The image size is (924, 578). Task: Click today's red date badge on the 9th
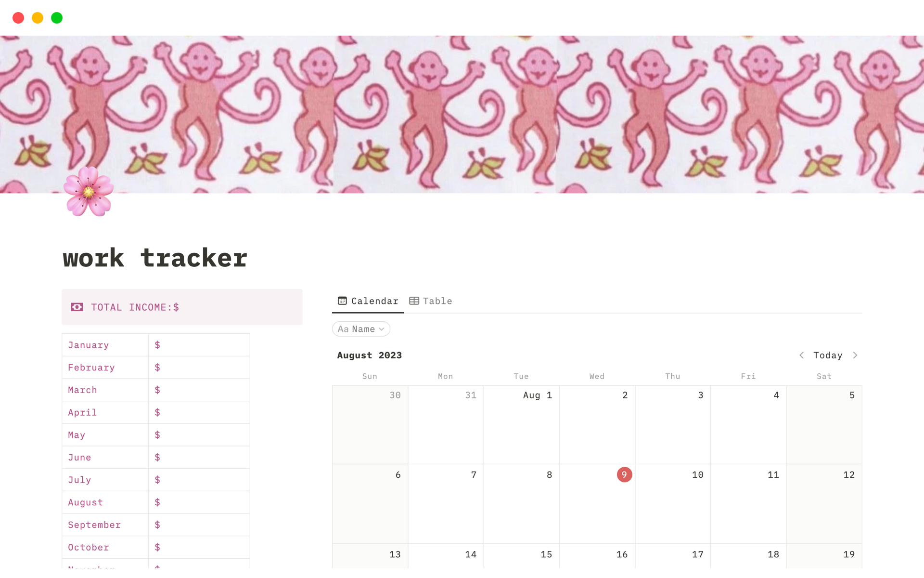[624, 474]
